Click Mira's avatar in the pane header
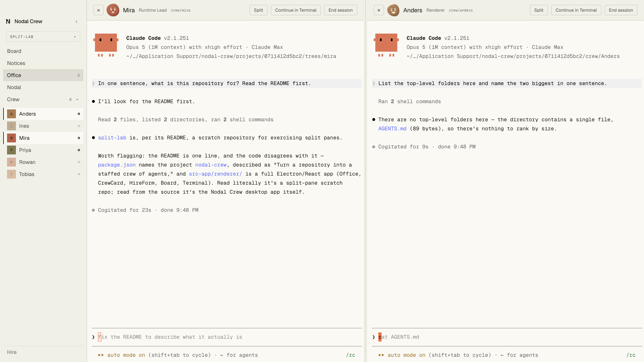 click(113, 10)
